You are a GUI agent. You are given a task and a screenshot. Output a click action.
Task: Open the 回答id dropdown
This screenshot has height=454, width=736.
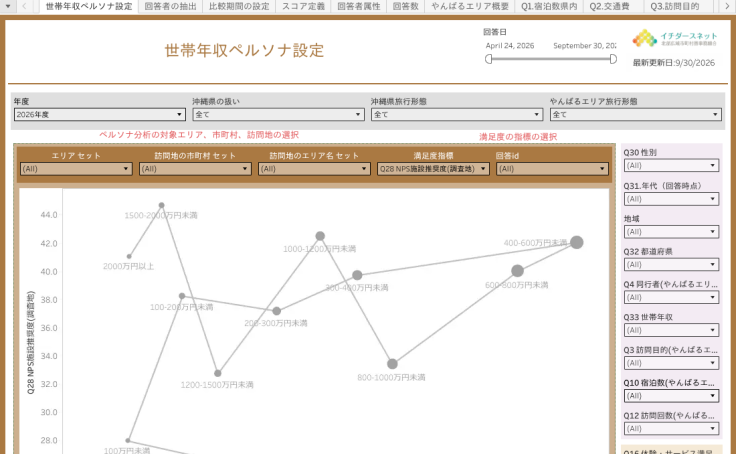(552, 169)
